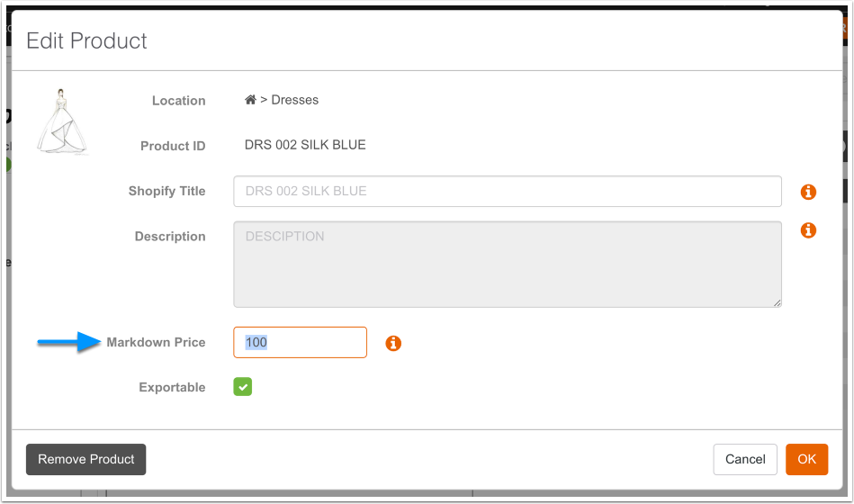Click the home icon in Location breadcrumb
The height and width of the screenshot is (504, 854).
click(250, 100)
